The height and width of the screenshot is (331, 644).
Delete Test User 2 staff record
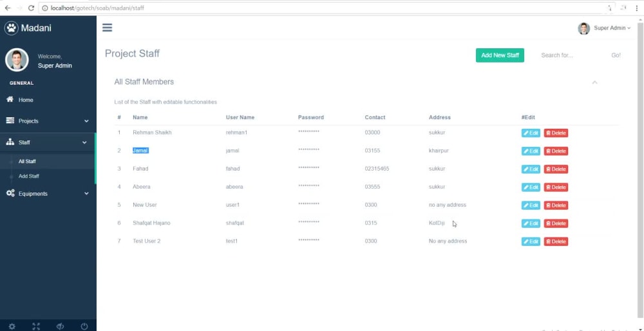(556, 241)
